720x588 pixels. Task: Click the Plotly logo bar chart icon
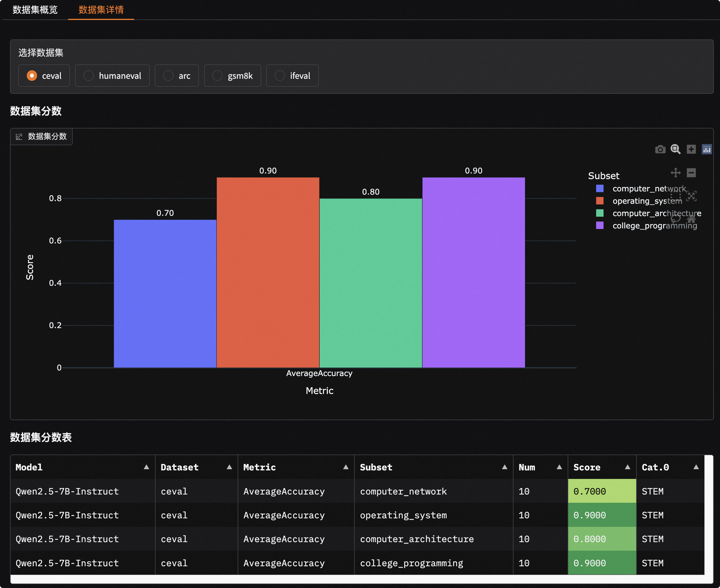coord(707,149)
